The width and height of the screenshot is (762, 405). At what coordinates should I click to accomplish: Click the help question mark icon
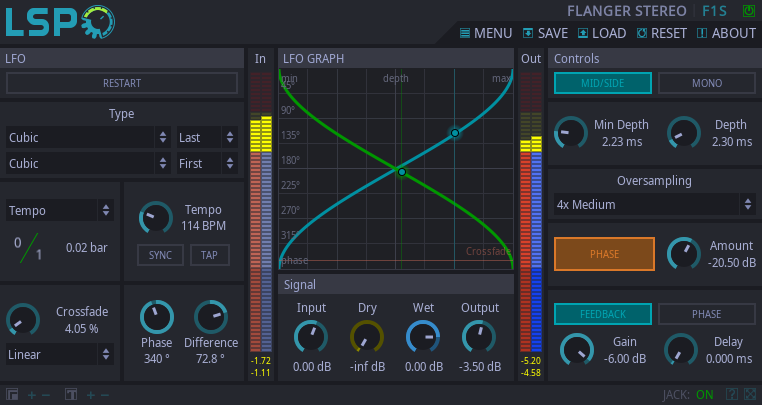click(x=732, y=394)
